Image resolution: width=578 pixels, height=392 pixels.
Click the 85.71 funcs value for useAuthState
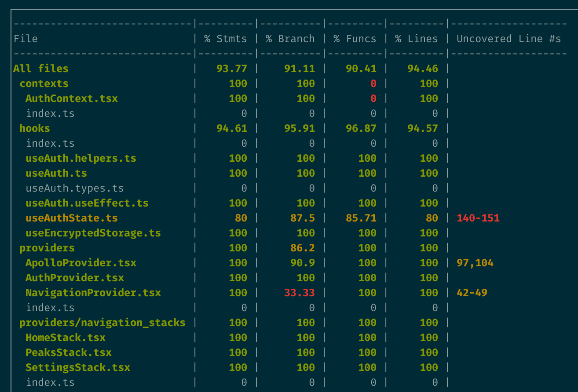[361, 218]
